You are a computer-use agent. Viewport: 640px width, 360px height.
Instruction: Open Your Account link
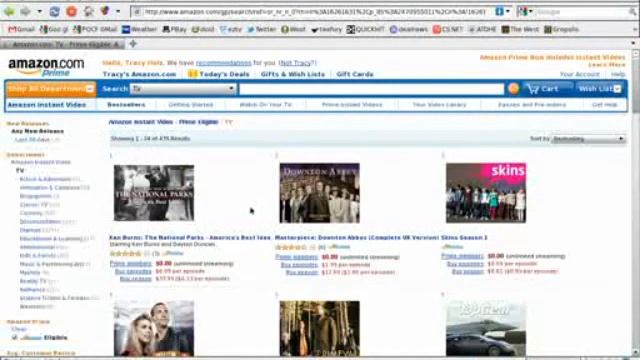pyautogui.click(x=580, y=74)
